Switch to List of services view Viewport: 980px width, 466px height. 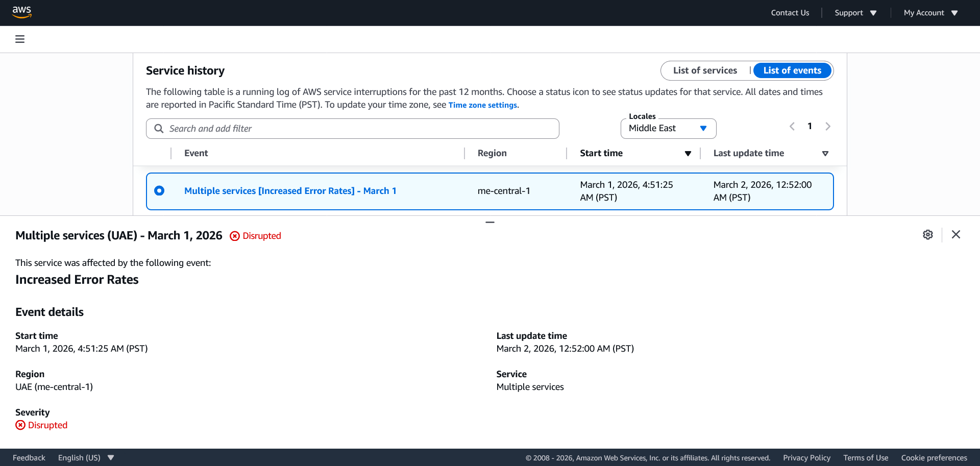click(704, 70)
